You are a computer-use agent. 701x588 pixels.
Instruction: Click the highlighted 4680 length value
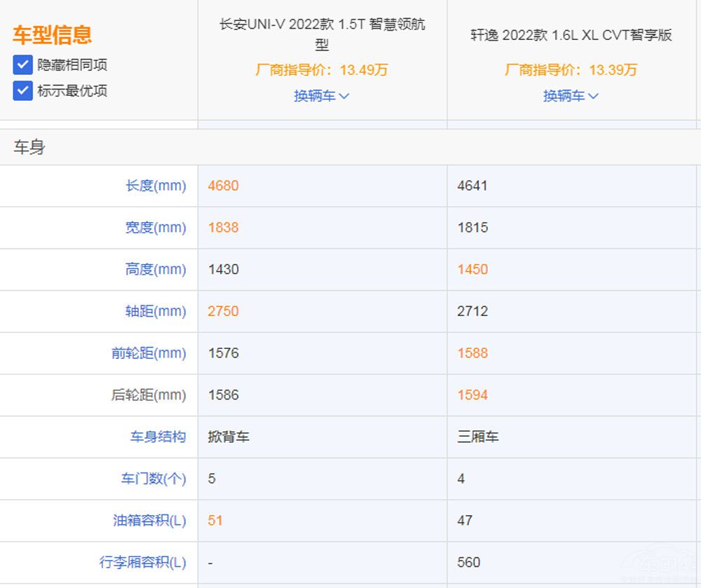point(224,186)
